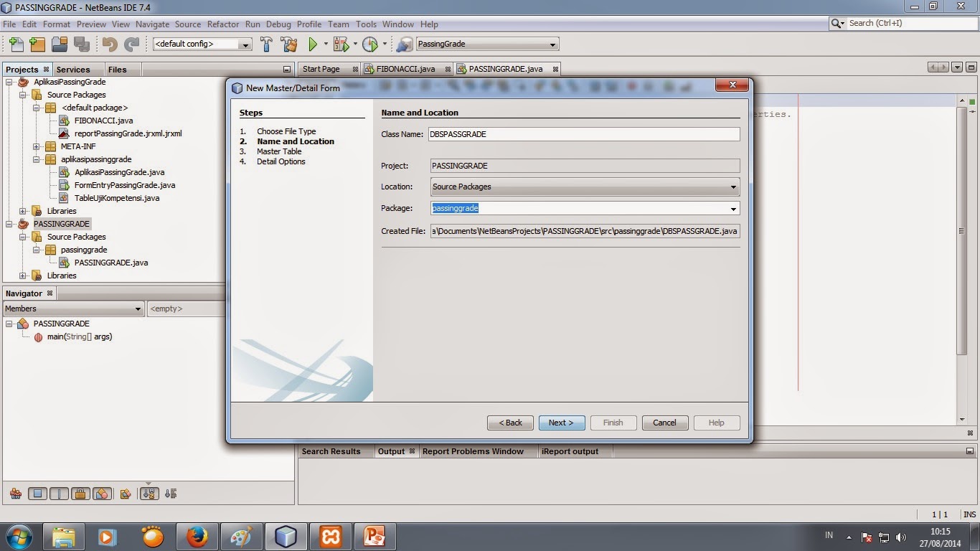Toggle Sort by Source order button
The height and width of the screenshot is (551, 980).
(x=171, y=494)
